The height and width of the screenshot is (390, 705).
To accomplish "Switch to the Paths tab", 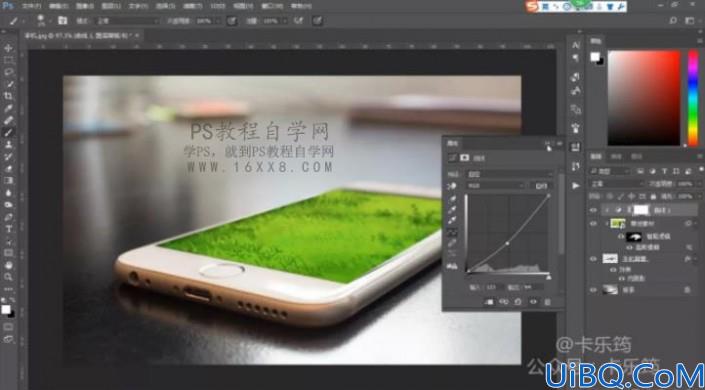I will 636,157.
